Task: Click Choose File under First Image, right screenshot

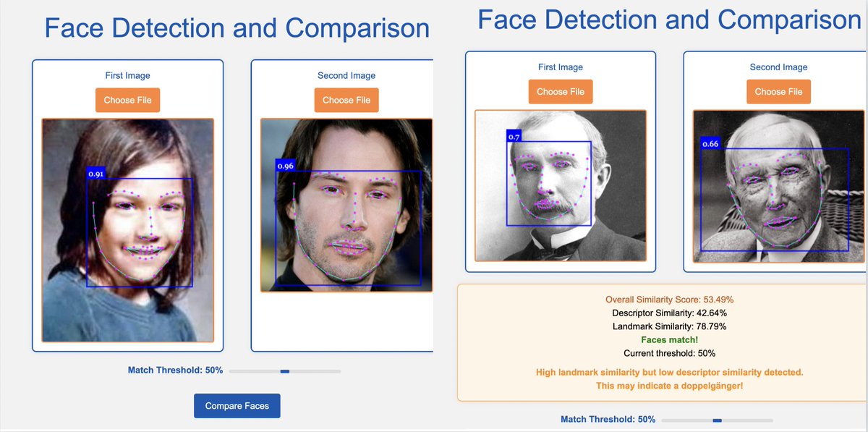Action: 561,92
